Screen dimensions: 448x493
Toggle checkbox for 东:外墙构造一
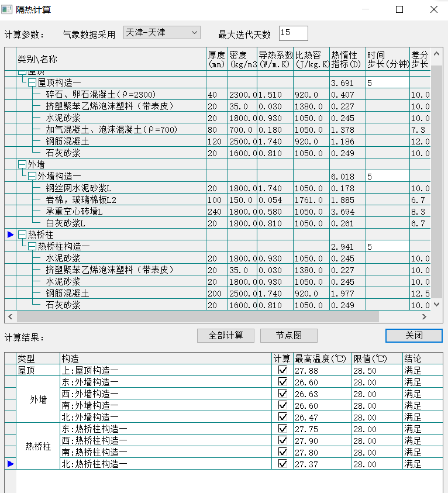point(283,382)
